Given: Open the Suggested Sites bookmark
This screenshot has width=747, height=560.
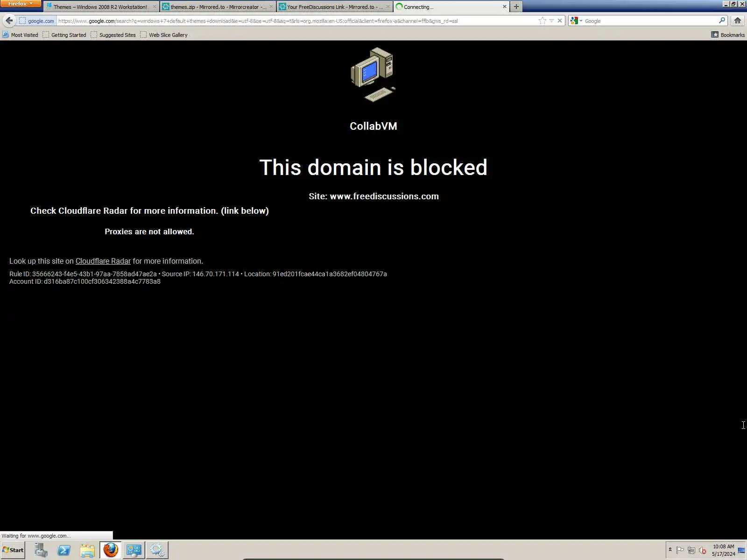Looking at the screenshot, I should pos(113,35).
